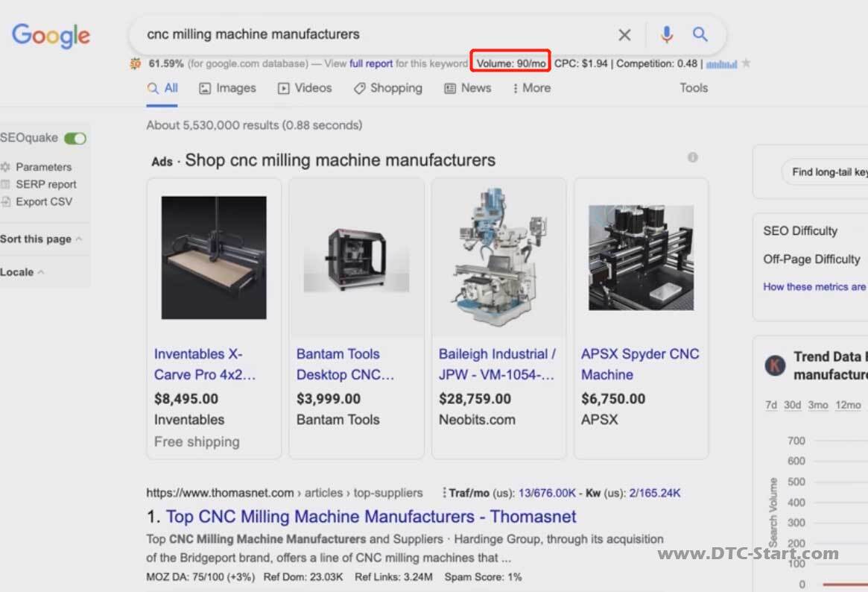The height and width of the screenshot is (592, 868).
Task: Switch to the News tab
Action: (468, 88)
